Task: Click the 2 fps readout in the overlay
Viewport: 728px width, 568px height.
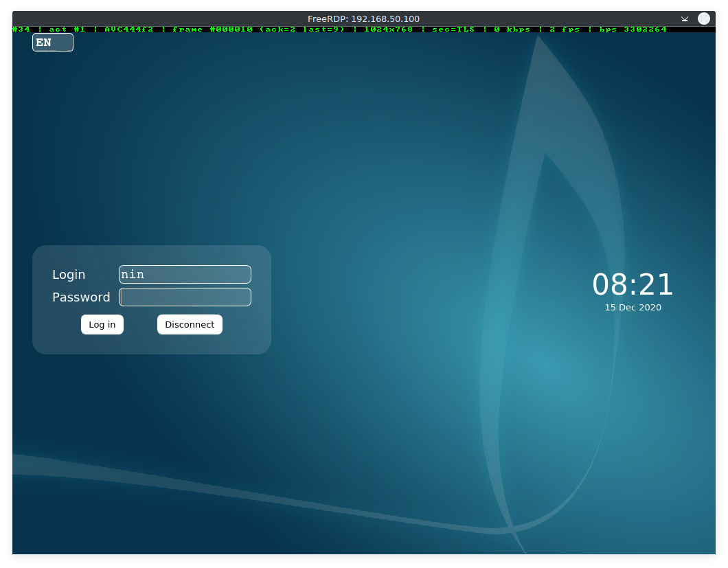Action: click(x=566, y=30)
